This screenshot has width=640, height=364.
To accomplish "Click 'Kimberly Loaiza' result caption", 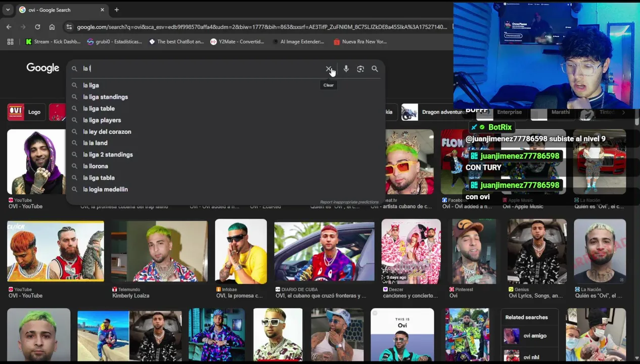I will click(x=131, y=296).
